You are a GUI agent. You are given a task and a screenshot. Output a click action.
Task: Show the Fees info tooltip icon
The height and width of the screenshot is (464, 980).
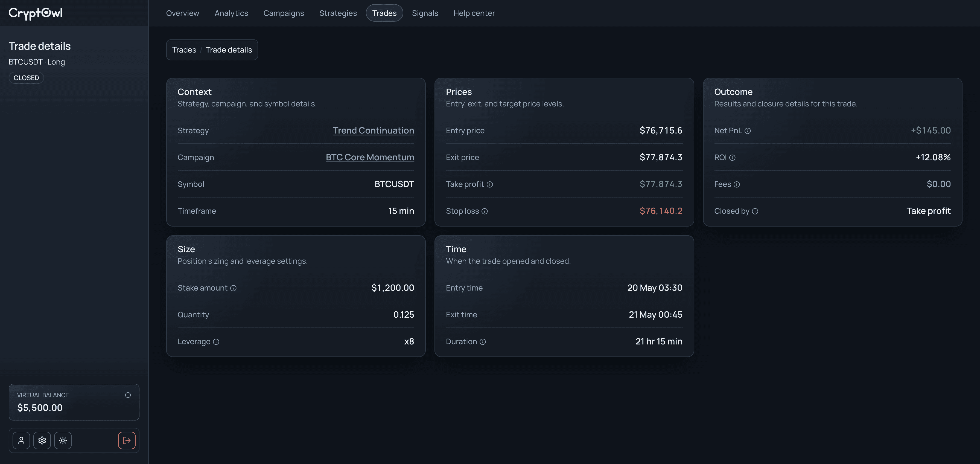(737, 185)
